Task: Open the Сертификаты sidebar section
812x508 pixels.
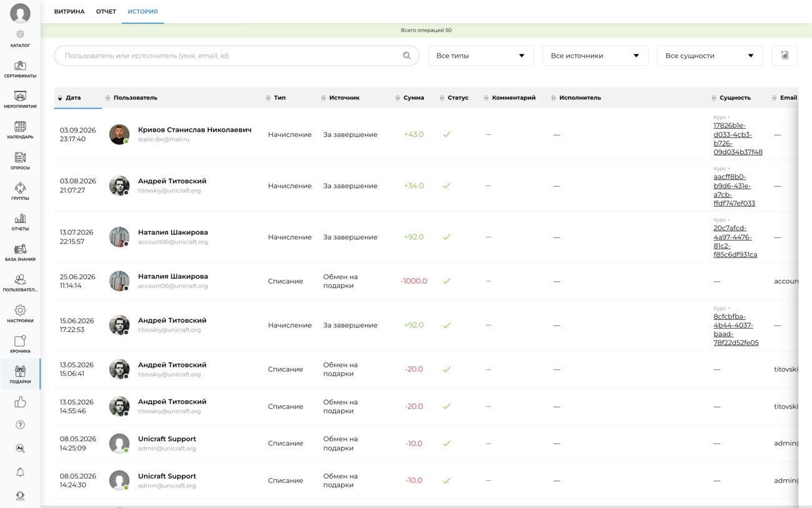Action: (x=20, y=69)
